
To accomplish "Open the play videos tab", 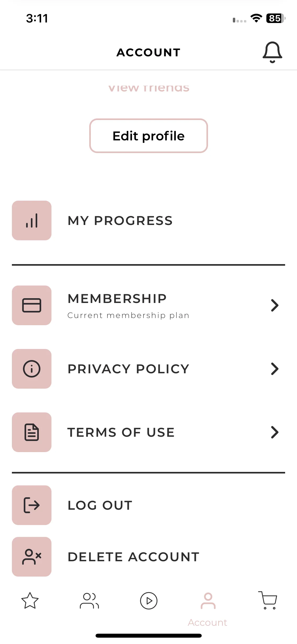I will (149, 601).
